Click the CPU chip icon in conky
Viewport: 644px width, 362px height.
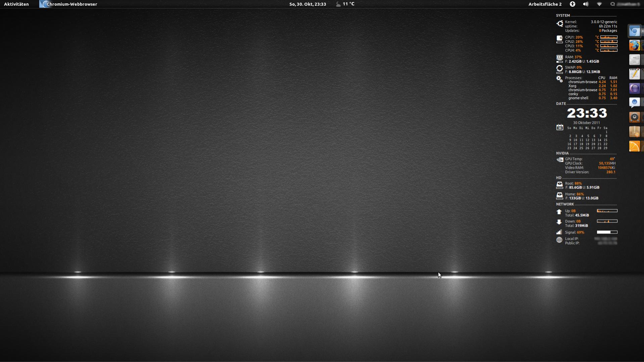(x=559, y=39)
